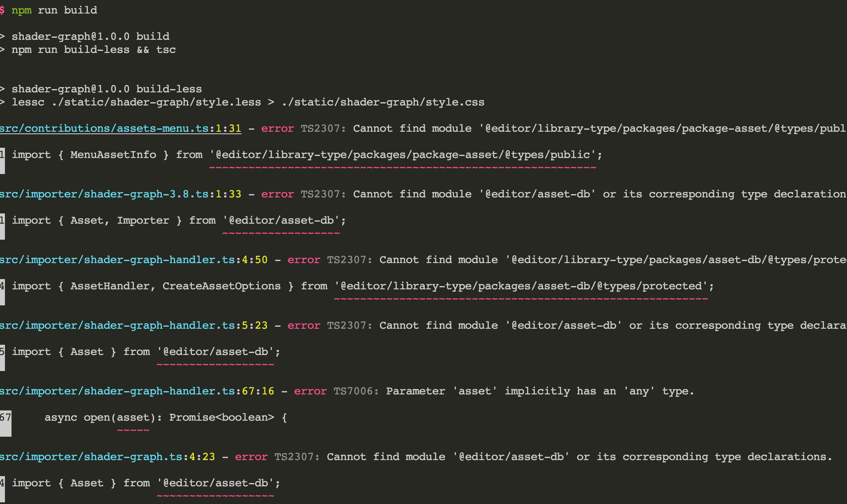The height and width of the screenshot is (504, 847).
Task: Click the 'npm run build-less && tsc' line
Action: 94,50
